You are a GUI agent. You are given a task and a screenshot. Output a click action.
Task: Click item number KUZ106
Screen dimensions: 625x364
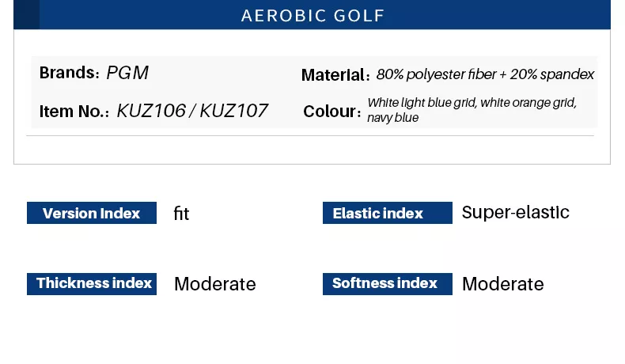coord(150,112)
